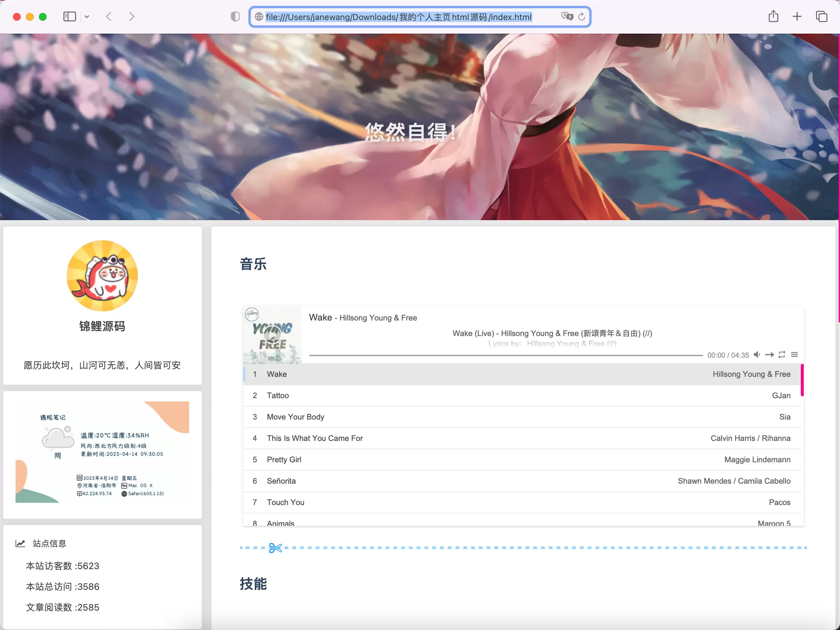This screenshot has width=840, height=630.
Task: Go back to the previous page
Action: click(x=109, y=17)
